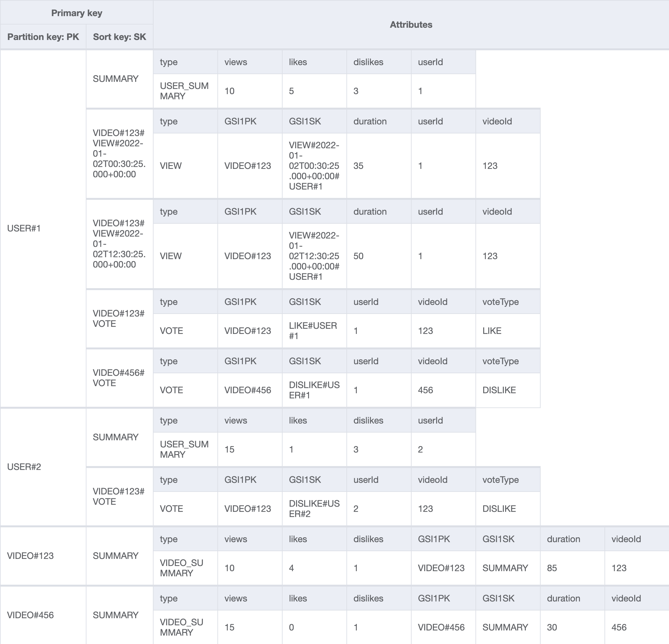Click userId value 2 in USER#2 summary
Viewport: 669px width, 644px height.
[444, 450]
